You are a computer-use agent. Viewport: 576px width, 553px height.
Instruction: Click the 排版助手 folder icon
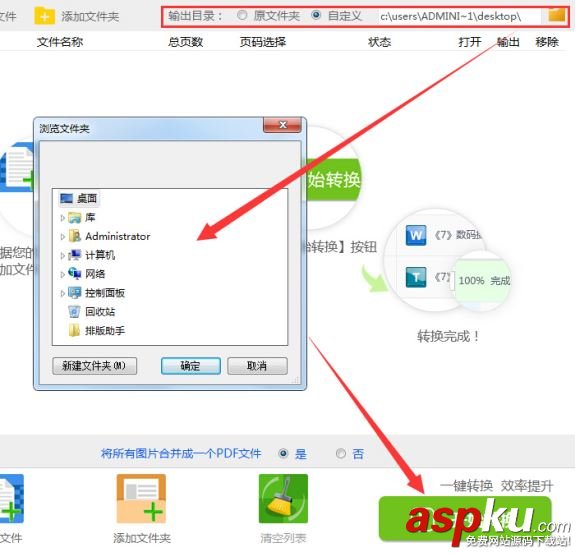point(74,330)
